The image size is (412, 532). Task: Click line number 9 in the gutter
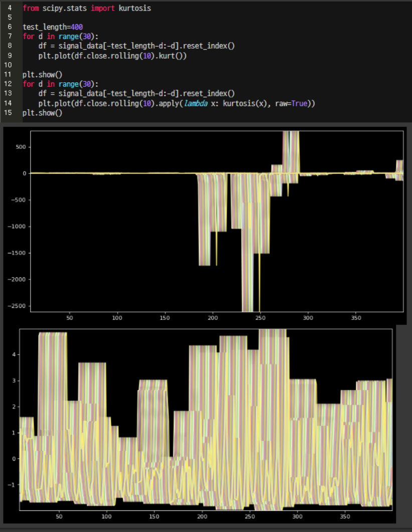point(10,55)
